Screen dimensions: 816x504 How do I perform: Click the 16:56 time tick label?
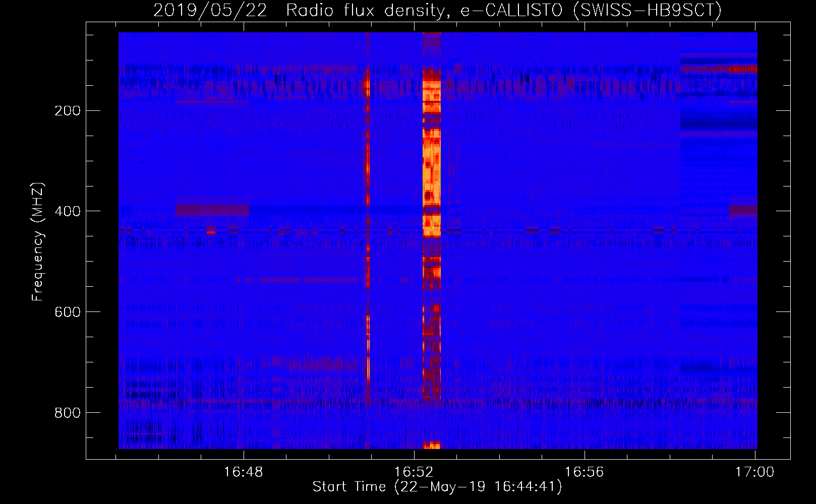pyautogui.click(x=584, y=472)
